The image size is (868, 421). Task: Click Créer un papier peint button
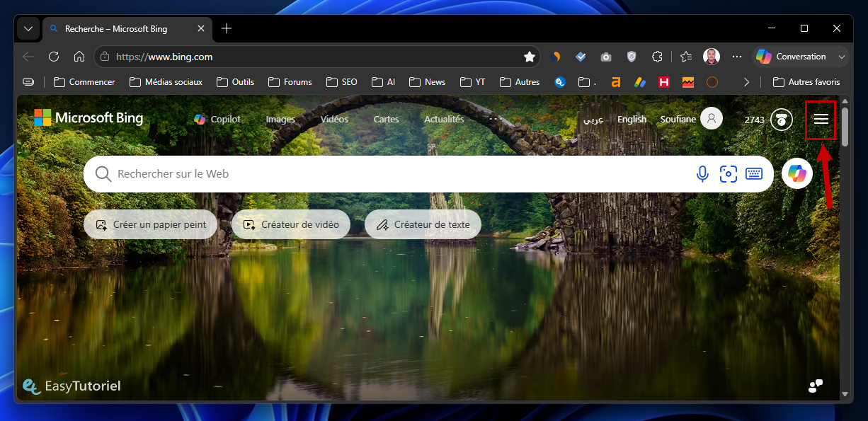(150, 224)
